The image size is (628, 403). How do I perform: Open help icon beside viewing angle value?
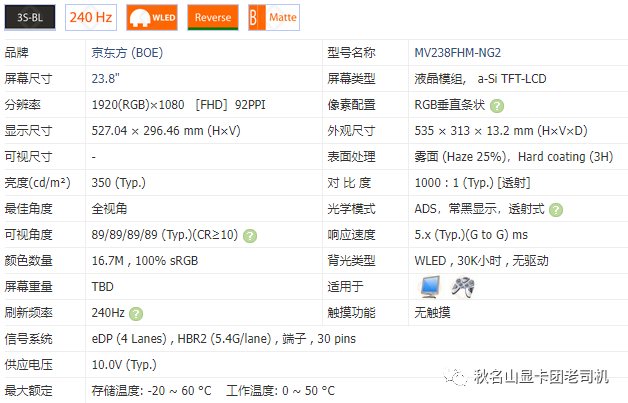tap(250, 236)
